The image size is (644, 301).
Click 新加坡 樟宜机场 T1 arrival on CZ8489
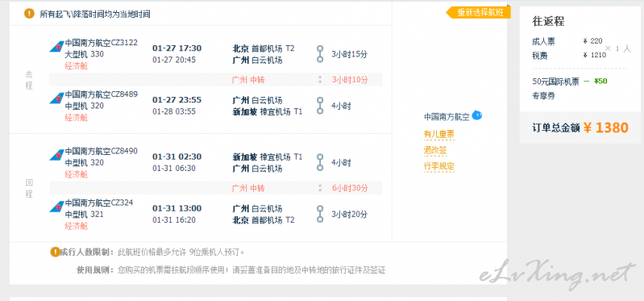point(267,111)
